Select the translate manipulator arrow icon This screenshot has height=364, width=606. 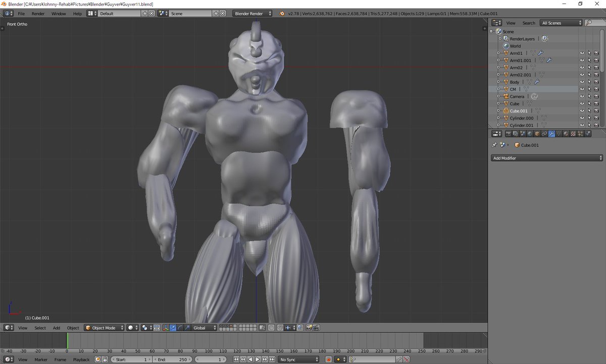(x=173, y=328)
